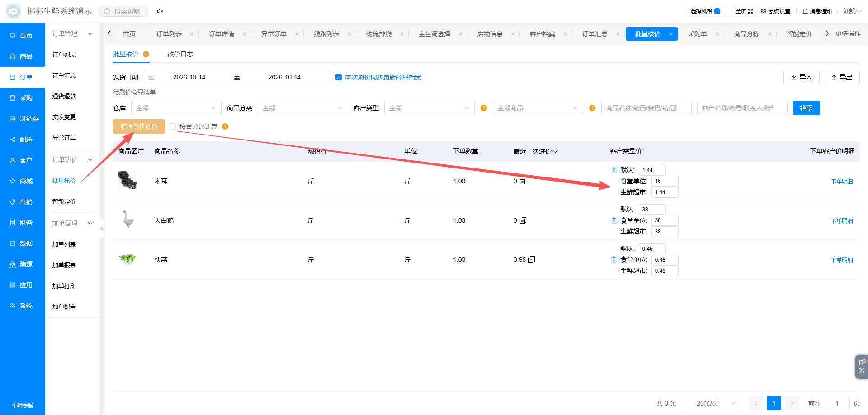Toggle the 选择风格 blue style switch

pos(717,11)
